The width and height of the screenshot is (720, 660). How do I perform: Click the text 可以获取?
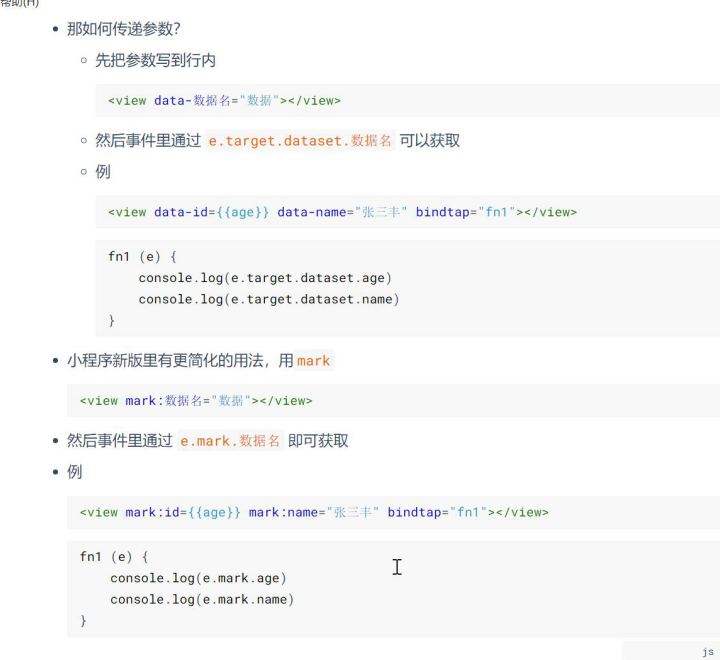[x=430, y=141]
